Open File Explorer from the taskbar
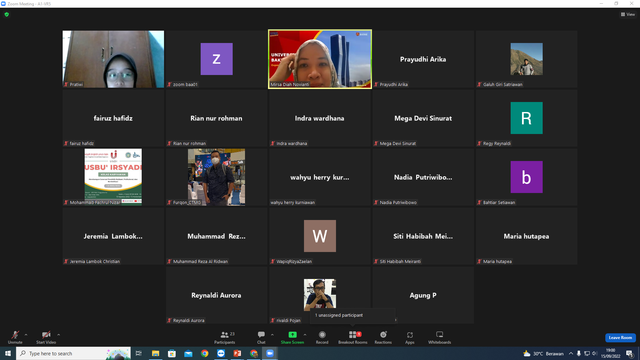 click(x=156, y=353)
